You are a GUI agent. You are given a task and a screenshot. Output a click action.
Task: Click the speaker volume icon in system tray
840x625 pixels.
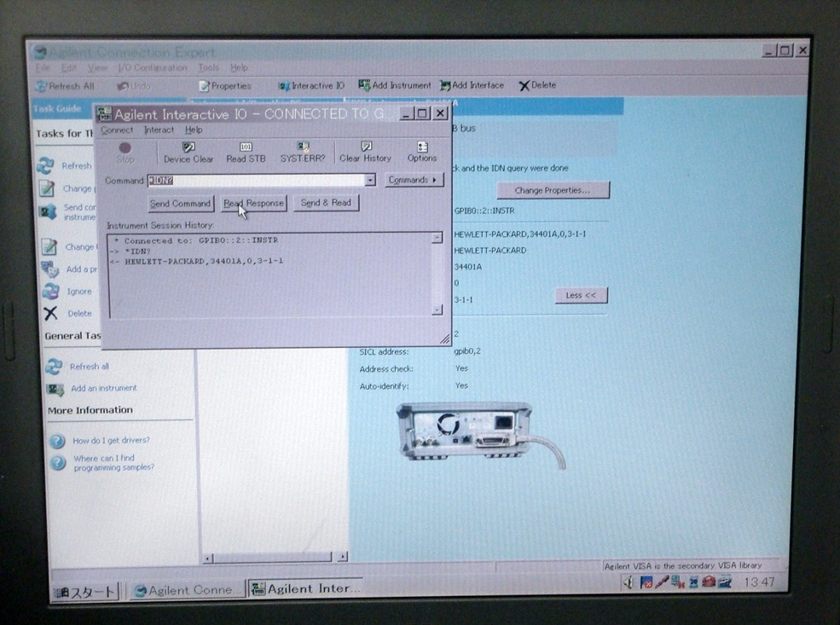click(629, 582)
